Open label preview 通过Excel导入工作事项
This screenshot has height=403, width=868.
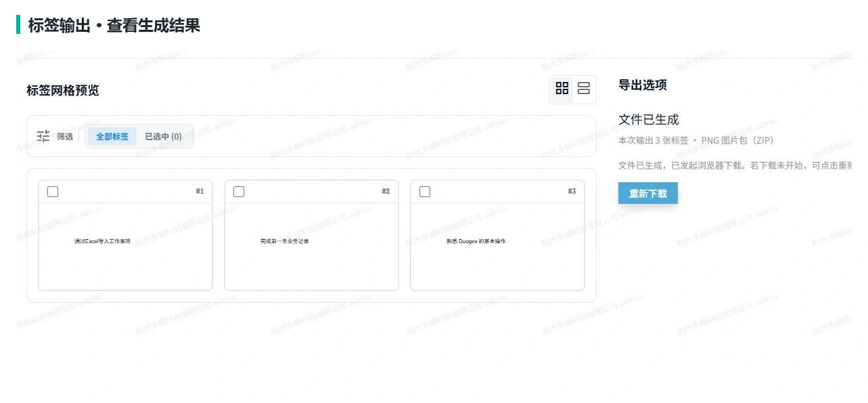click(x=125, y=247)
